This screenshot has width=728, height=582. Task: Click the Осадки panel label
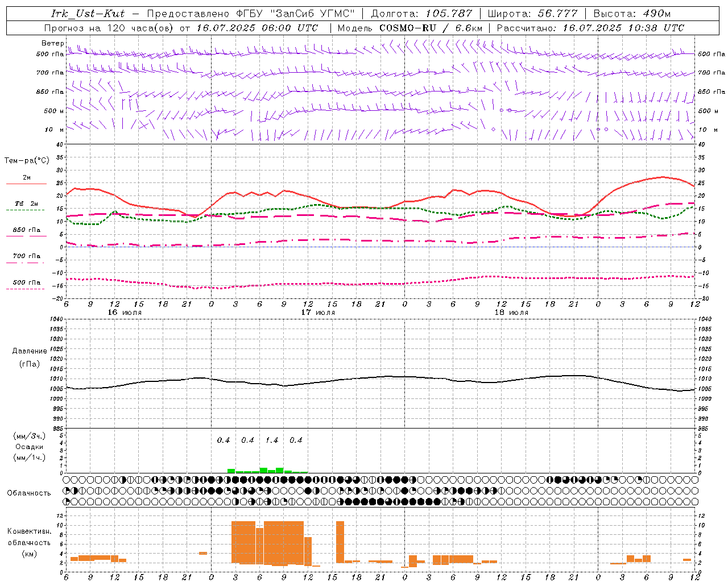point(30,447)
